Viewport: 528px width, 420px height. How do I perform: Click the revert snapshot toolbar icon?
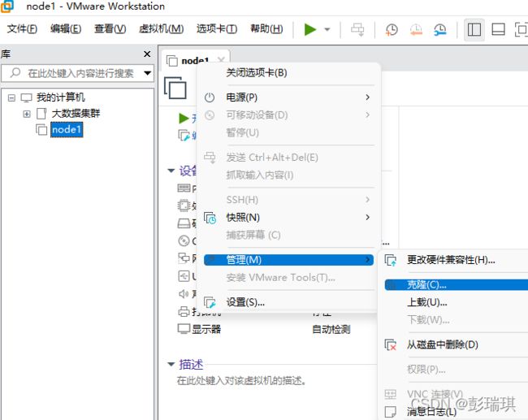pos(416,29)
